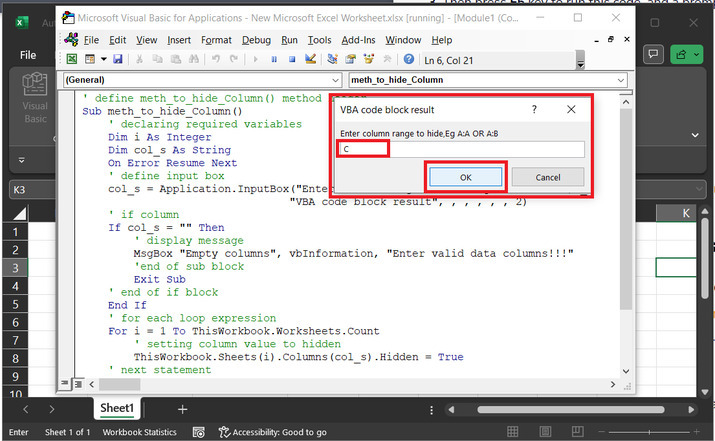Image resolution: width=715 pixels, height=441 pixels.
Task: Open the Run menu
Action: point(289,40)
